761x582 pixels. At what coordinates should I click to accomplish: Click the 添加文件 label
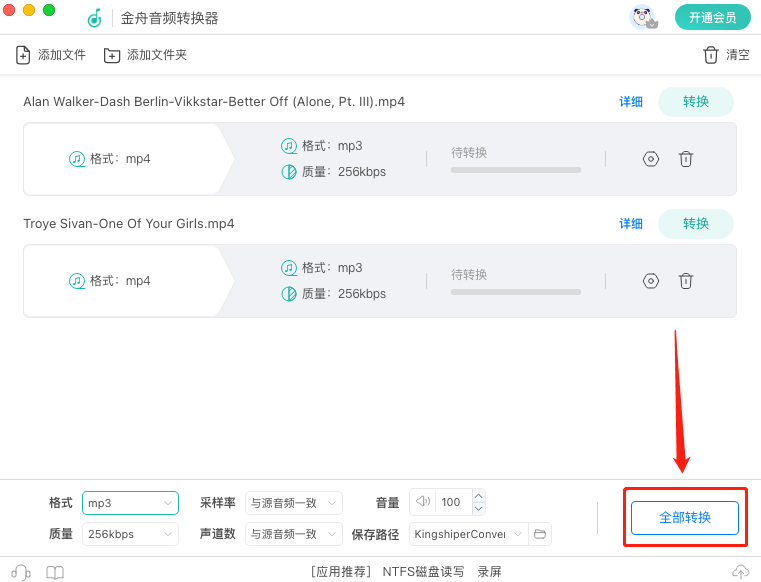tap(62, 55)
